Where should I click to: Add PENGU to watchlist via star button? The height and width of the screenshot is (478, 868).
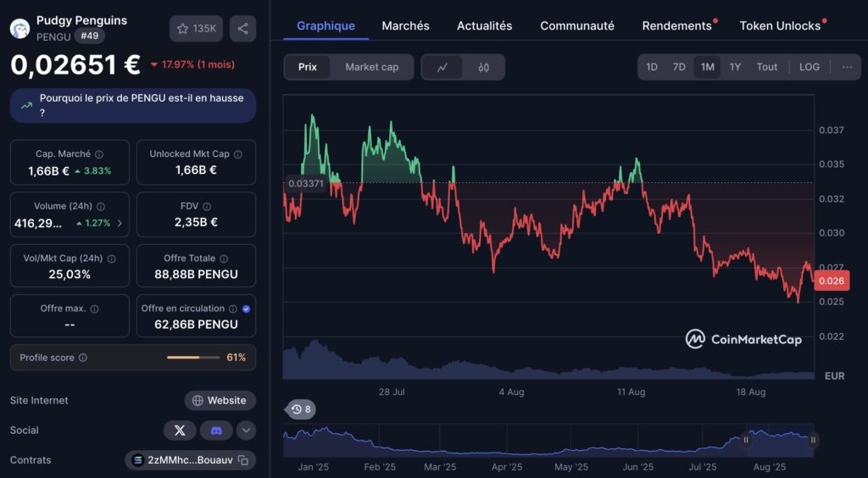196,29
